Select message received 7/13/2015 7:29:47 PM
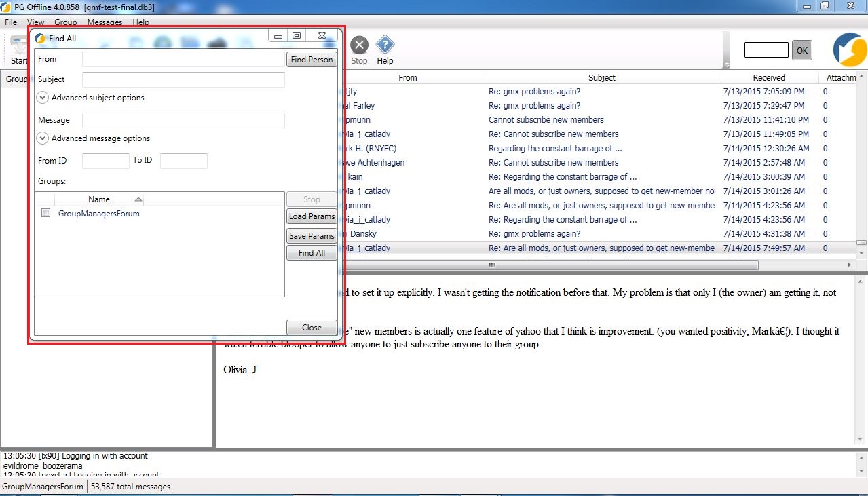The image size is (868, 496). tap(601, 105)
